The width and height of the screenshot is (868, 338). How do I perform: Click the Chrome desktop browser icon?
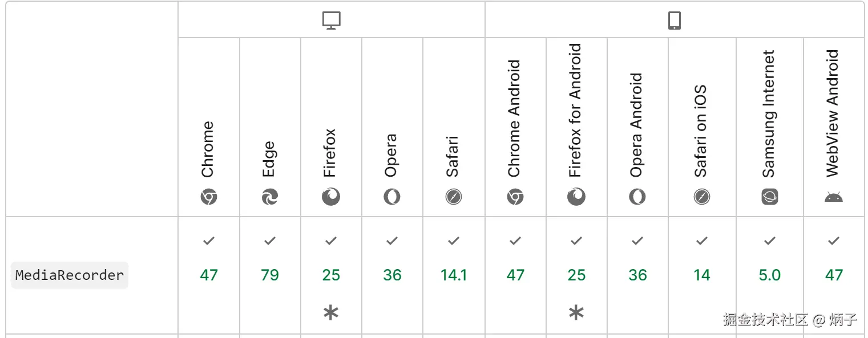click(209, 197)
